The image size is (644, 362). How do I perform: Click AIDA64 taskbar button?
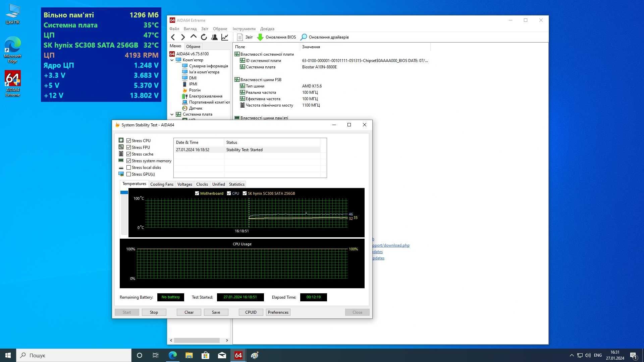coord(238,355)
